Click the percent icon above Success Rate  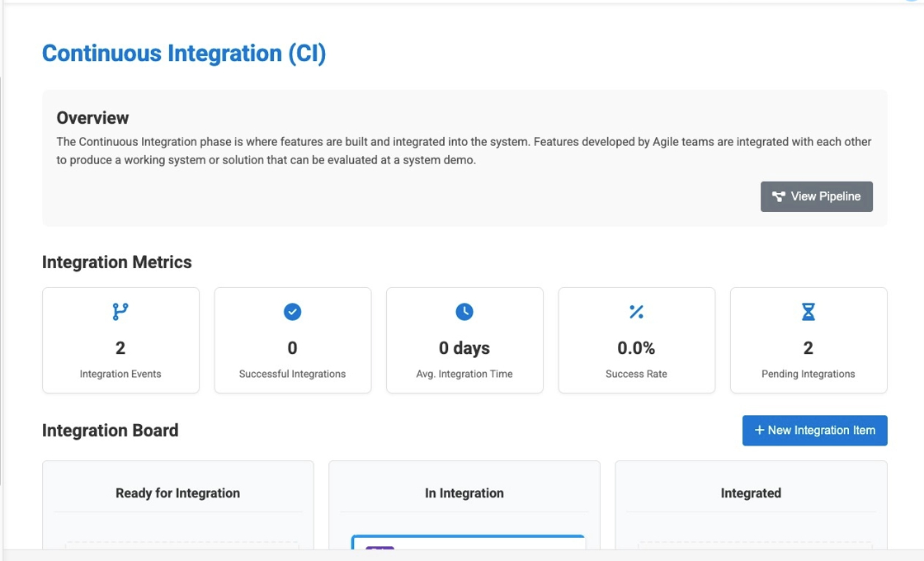coord(636,312)
